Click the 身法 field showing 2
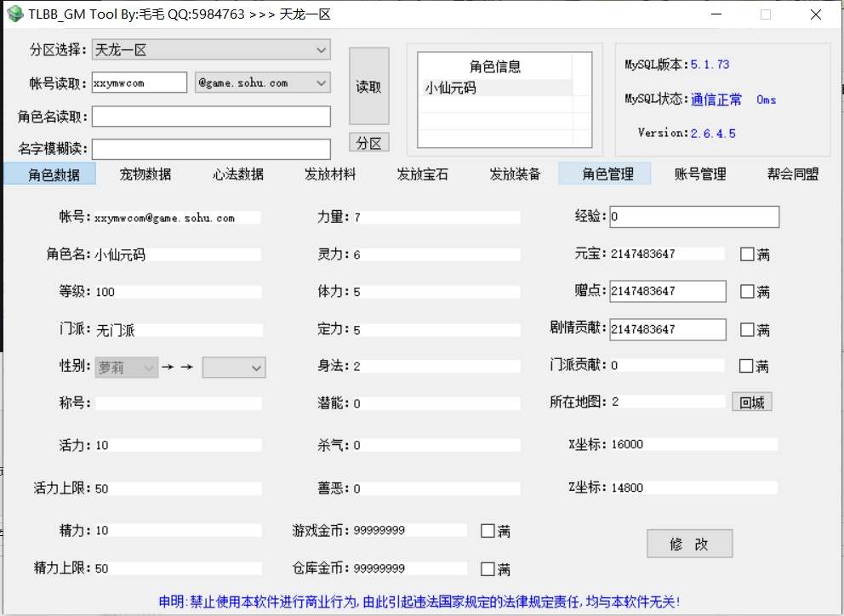 click(x=436, y=367)
